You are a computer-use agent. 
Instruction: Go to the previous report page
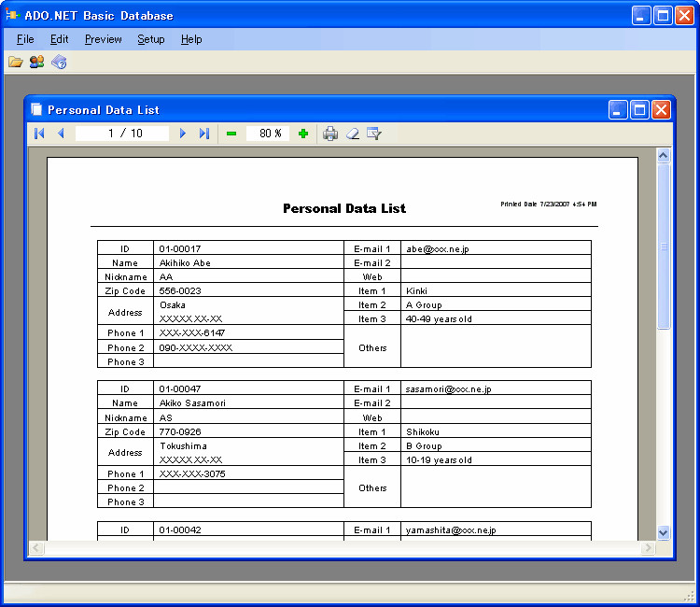(x=61, y=134)
